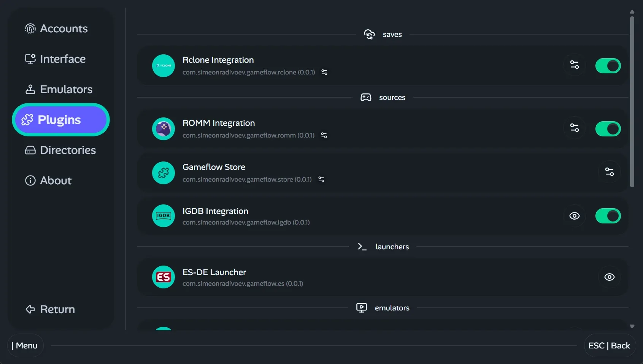Click the 'Rclone Integration' title
Screen dimensions: 643x364
(x=218, y=60)
